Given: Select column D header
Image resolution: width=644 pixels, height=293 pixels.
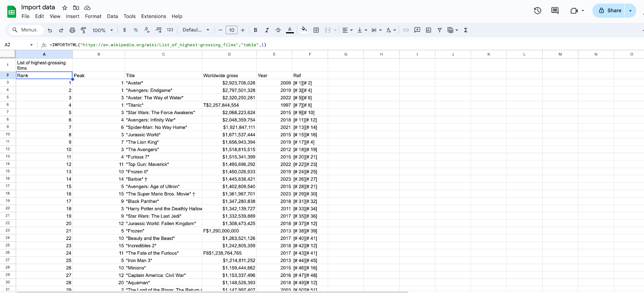Looking at the screenshot, I should [229, 54].
